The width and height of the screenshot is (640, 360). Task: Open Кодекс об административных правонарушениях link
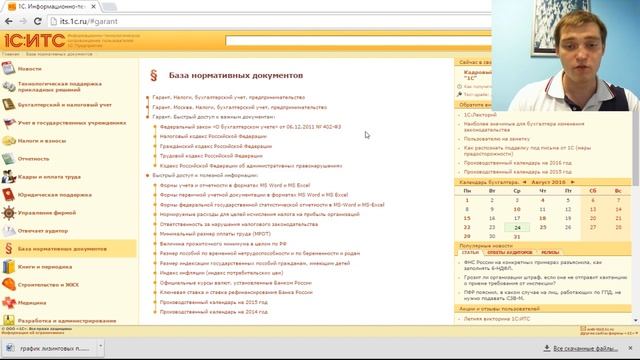click(251, 166)
